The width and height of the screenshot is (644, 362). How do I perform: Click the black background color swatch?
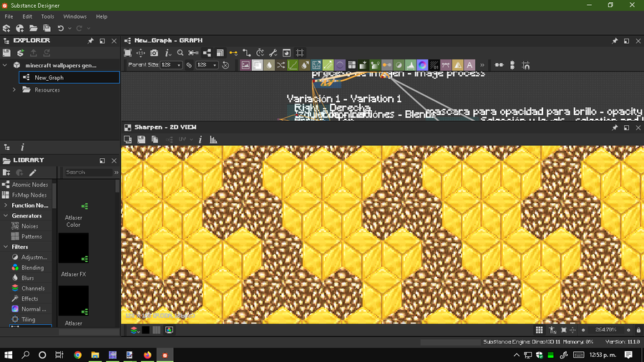coord(145,330)
